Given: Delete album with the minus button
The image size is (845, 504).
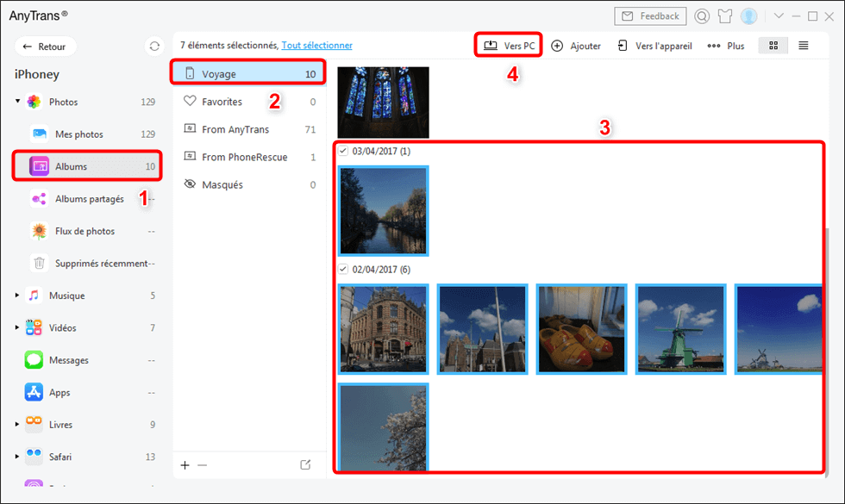Looking at the screenshot, I should coord(202,465).
